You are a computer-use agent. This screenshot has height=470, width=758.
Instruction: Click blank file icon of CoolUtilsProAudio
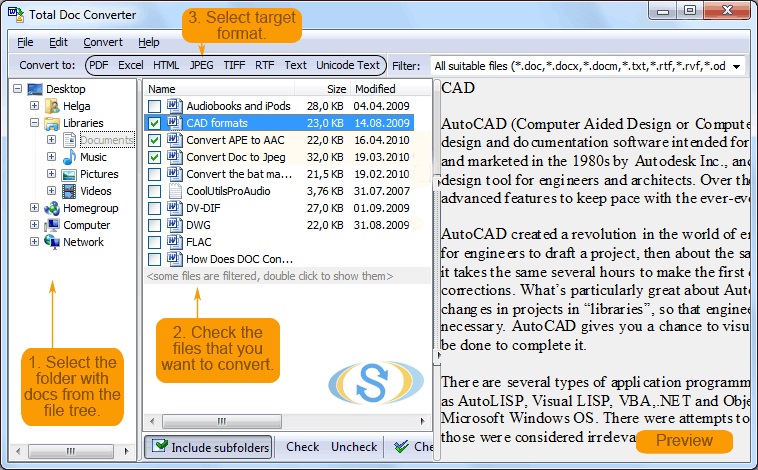click(x=175, y=191)
